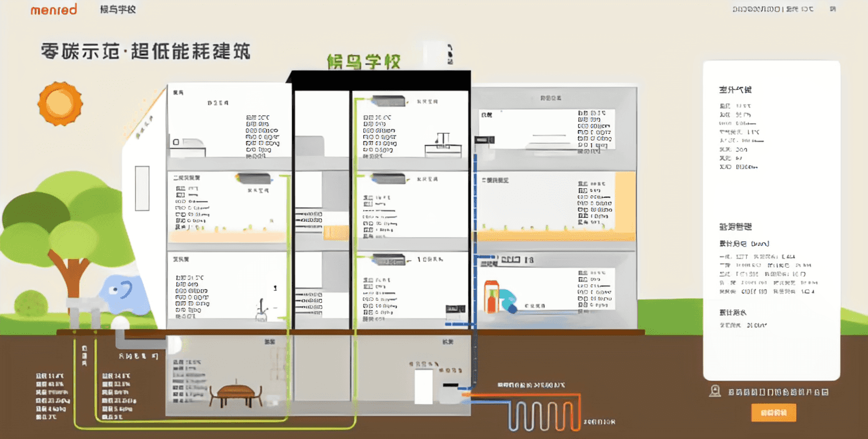Viewport: 868px width, 439px height.
Task: Click the orange button below the white panel
Action: pos(774,413)
